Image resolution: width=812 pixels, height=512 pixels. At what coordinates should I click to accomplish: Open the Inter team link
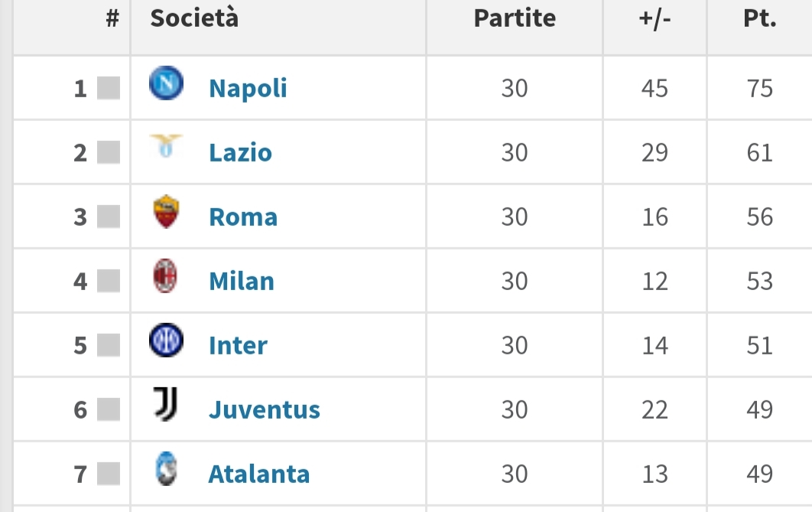(x=238, y=346)
